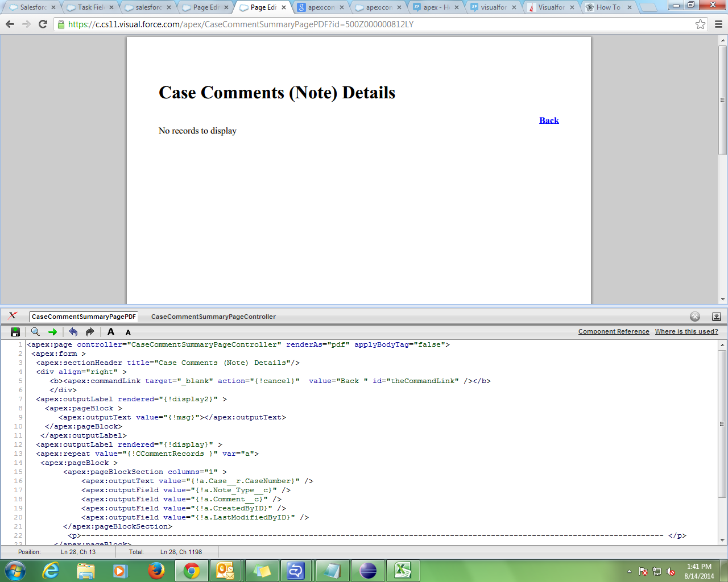Open the search magnifier tool in editor
728x582 pixels.
[35, 332]
